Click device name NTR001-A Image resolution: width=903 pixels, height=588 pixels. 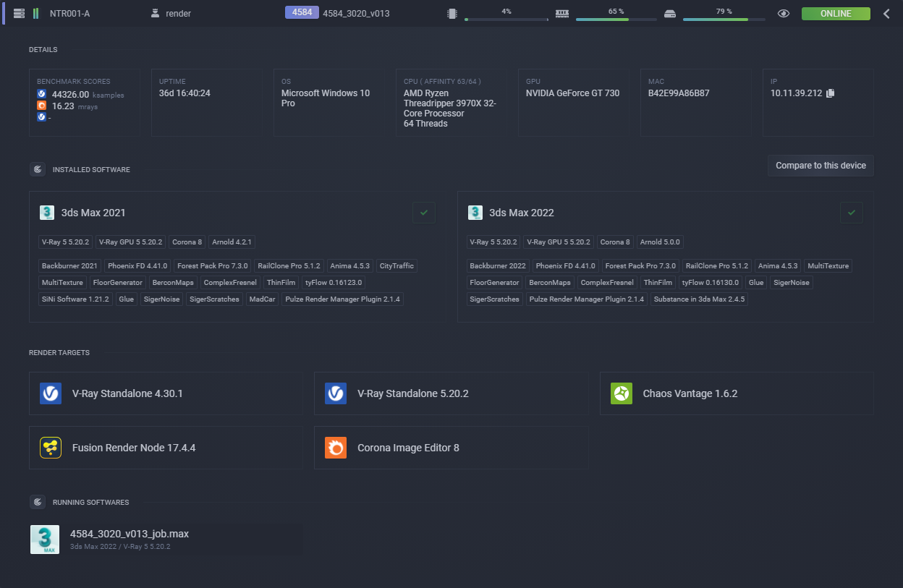tap(69, 14)
